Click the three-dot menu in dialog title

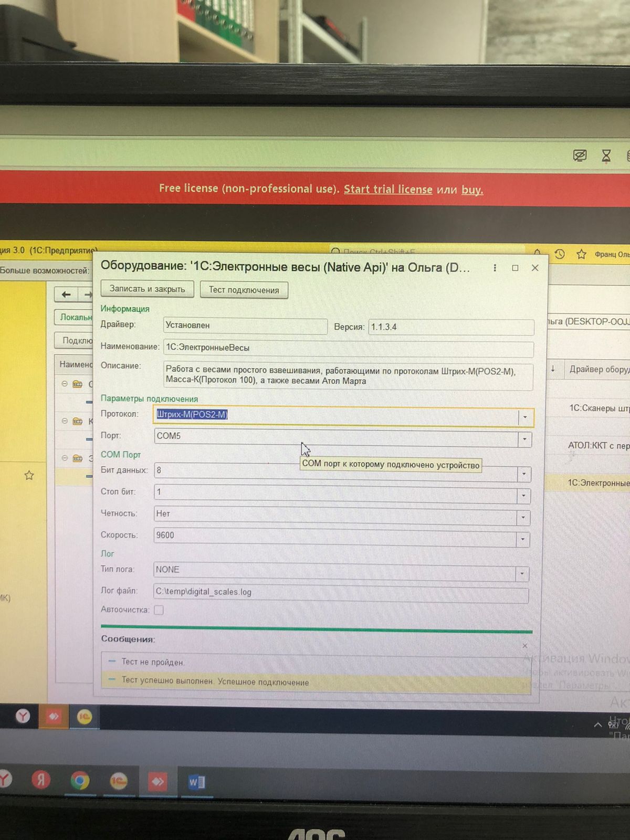(x=495, y=268)
